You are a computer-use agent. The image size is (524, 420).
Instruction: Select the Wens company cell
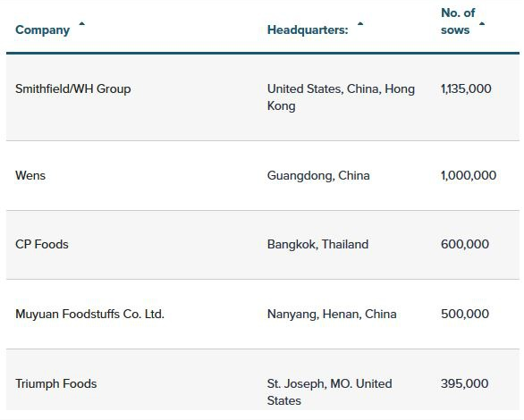click(30, 176)
